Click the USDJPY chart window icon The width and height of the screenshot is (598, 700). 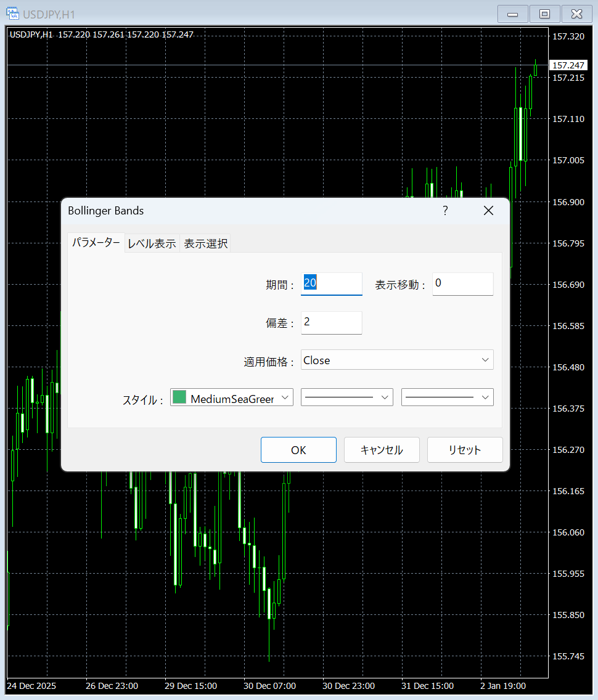tap(12, 13)
